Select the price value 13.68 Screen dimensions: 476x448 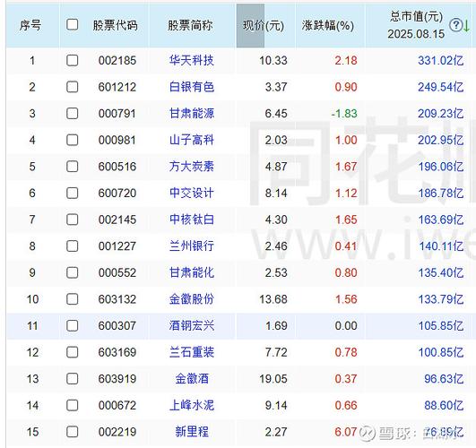273,299
